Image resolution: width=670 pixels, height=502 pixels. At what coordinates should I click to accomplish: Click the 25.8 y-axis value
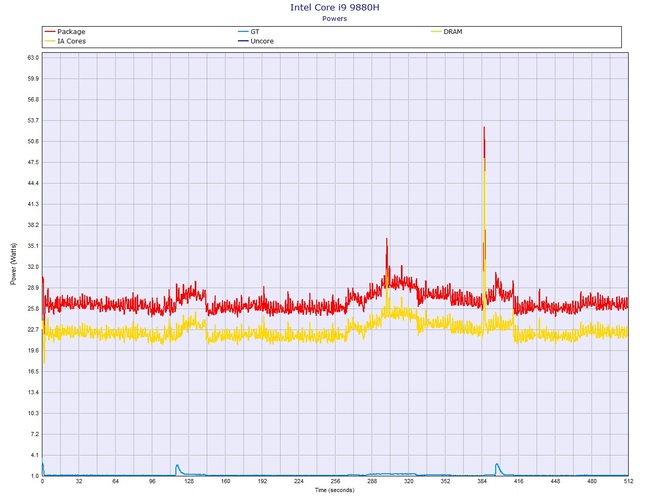[33, 308]
